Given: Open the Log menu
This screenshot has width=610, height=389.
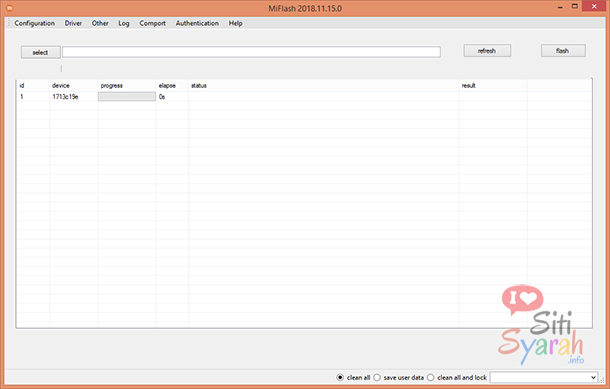Looking at the screenshot, I should pos(124,23).
